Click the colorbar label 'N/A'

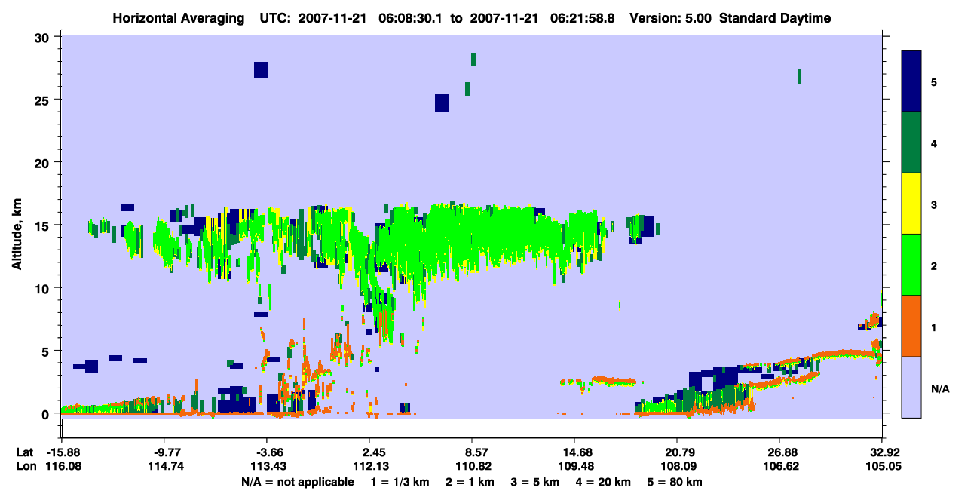[x=939, y=388]
